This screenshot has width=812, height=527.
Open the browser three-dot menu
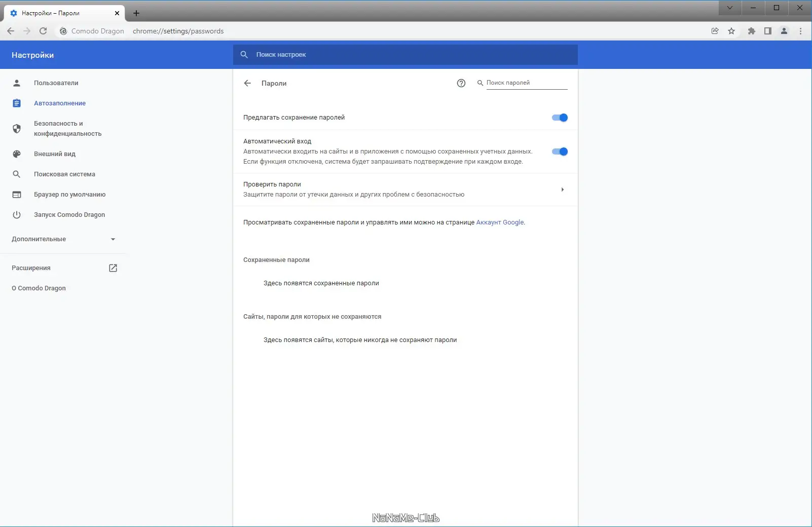[x=801, y=31]
